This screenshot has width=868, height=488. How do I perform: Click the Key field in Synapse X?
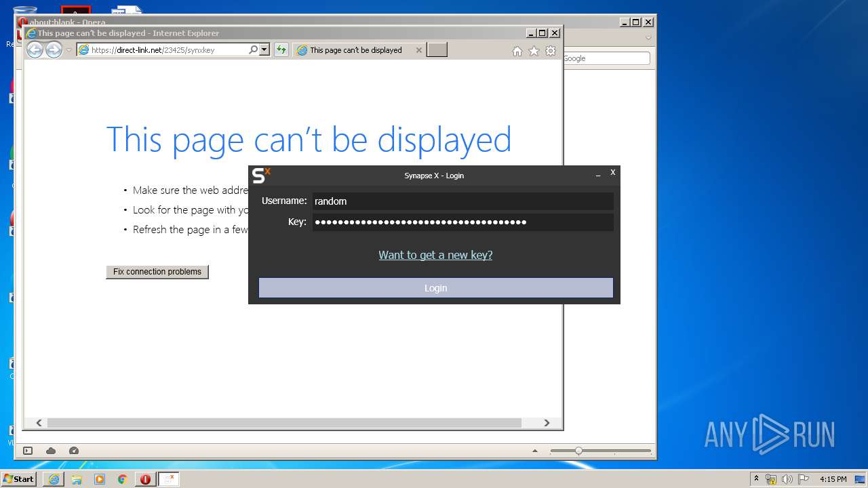[462, 222]
